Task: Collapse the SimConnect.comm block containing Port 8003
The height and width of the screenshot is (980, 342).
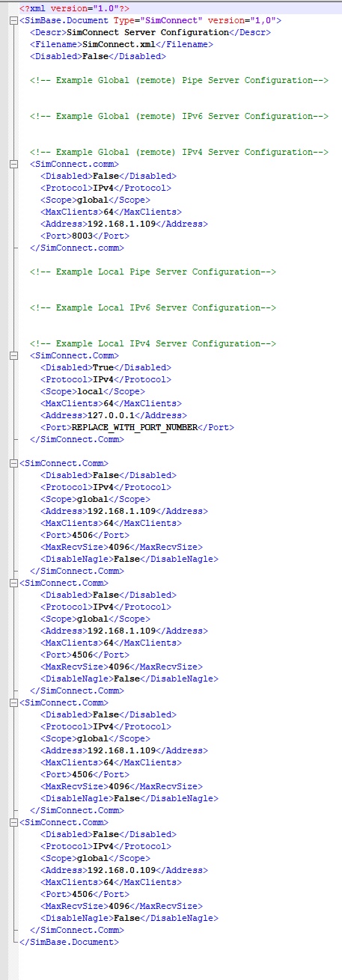Action: tap(14, 164)
